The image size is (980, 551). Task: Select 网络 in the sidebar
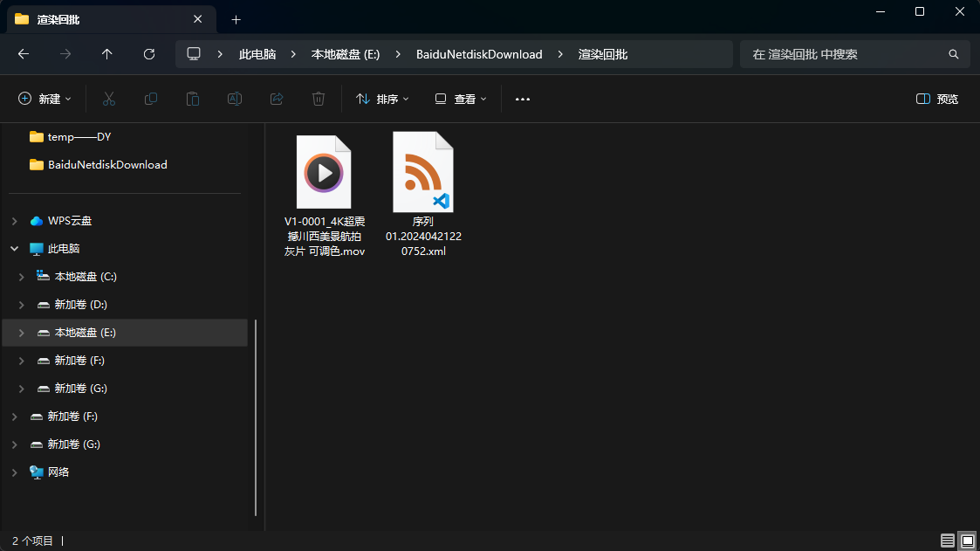click(58, 472)
